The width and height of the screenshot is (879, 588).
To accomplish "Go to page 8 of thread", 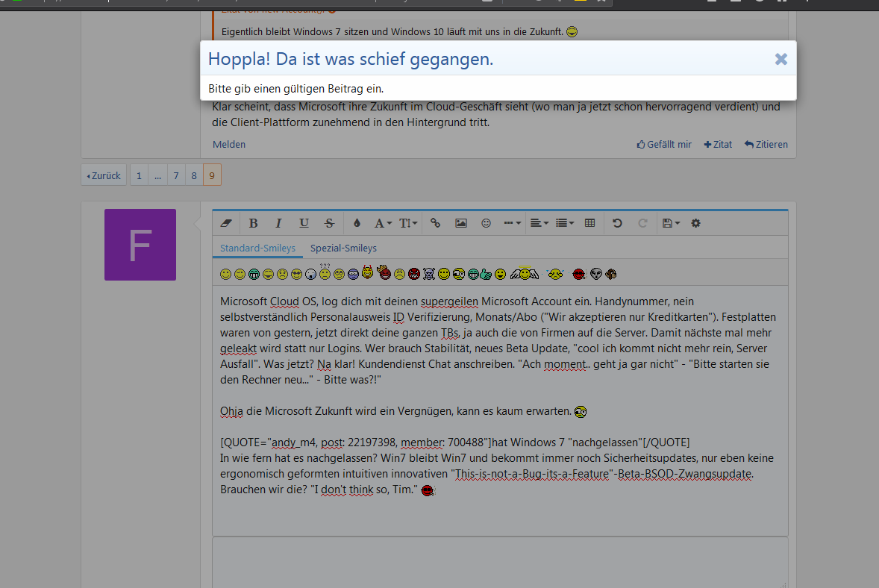I will point(194,175).
